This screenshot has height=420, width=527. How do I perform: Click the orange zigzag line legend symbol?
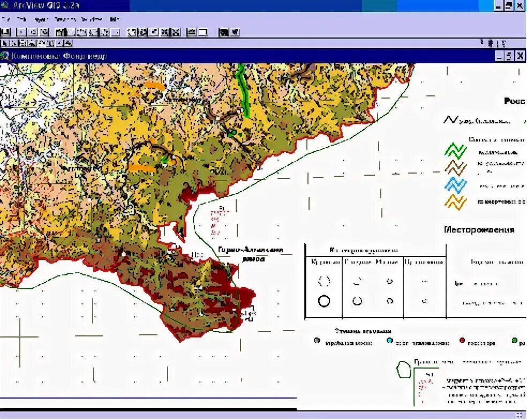[455, 202]
